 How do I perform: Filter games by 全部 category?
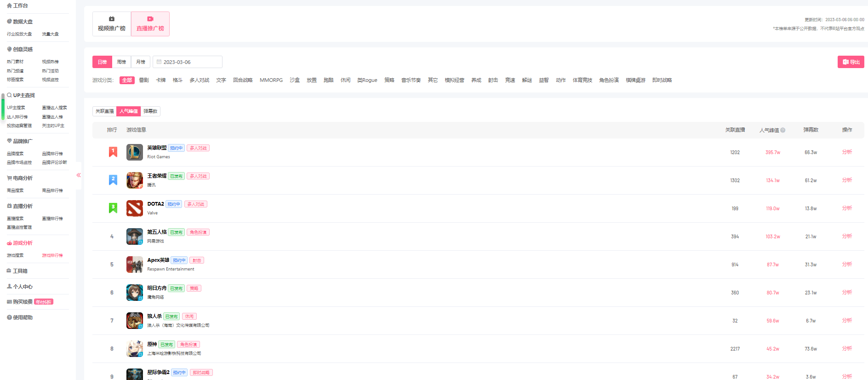(x=127, y=80)
